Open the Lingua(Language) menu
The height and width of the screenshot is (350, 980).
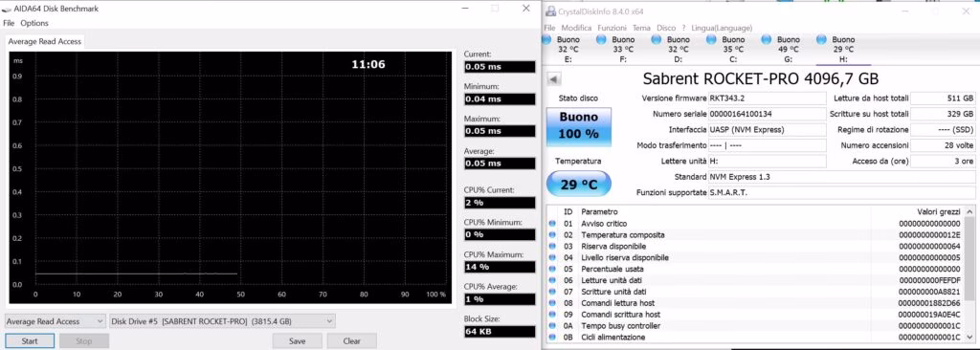722,28
